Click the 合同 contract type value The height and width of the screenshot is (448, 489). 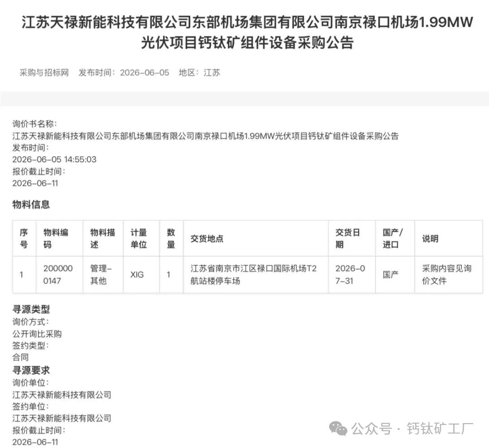tap(20, 357)
